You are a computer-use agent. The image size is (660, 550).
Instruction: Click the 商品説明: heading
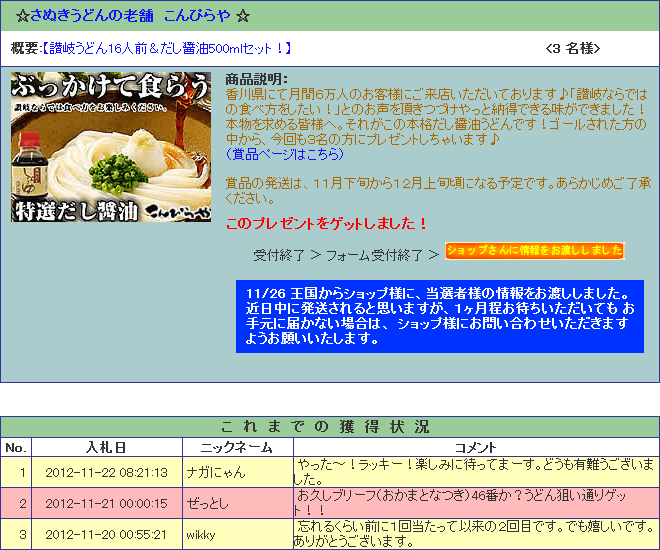pos(256,79)
